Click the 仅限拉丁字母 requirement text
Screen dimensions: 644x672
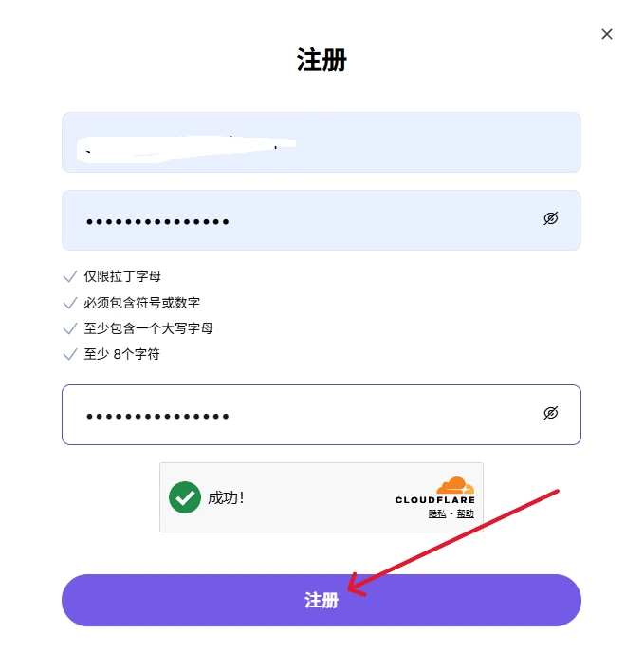[x=122, y=276]
